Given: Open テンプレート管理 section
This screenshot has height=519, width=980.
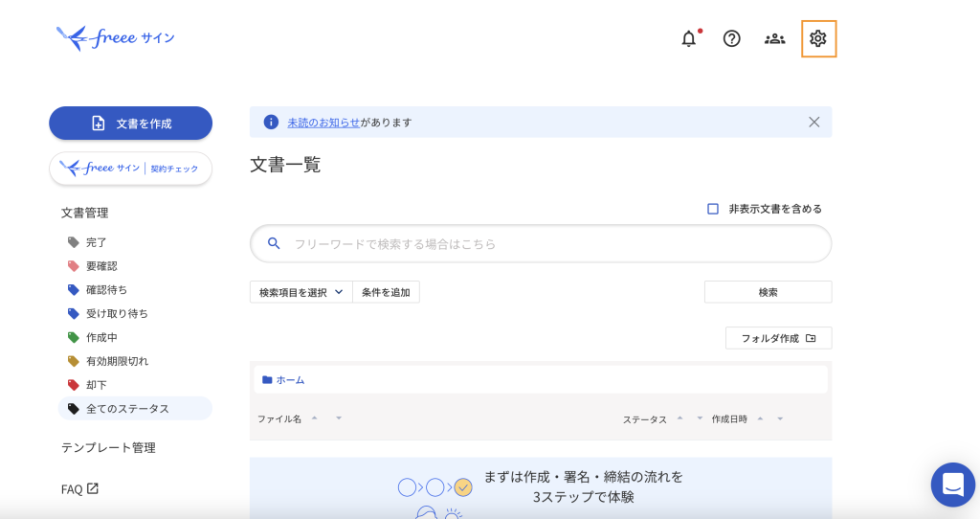Looking at the screenshot, I should point(108,447).
